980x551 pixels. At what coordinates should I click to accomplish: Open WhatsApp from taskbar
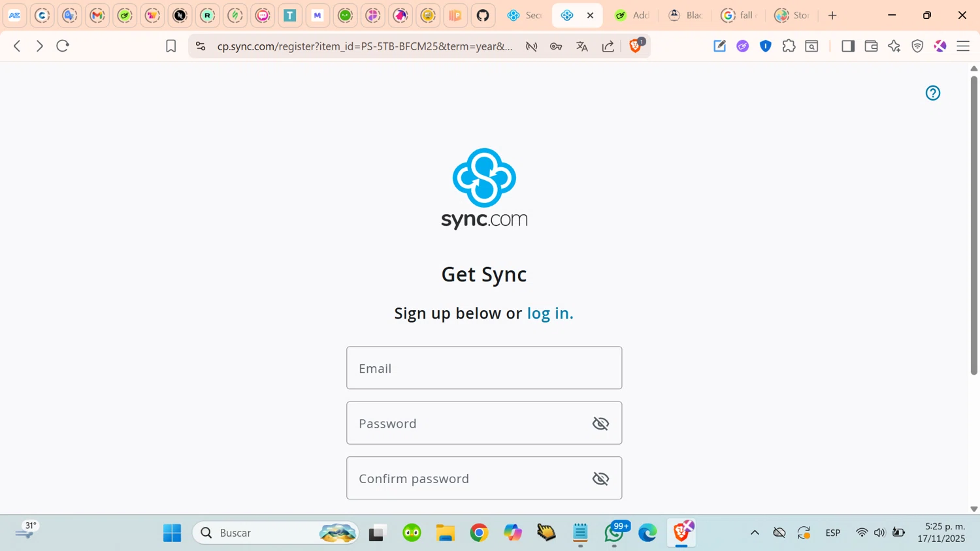tap(614, 533)
